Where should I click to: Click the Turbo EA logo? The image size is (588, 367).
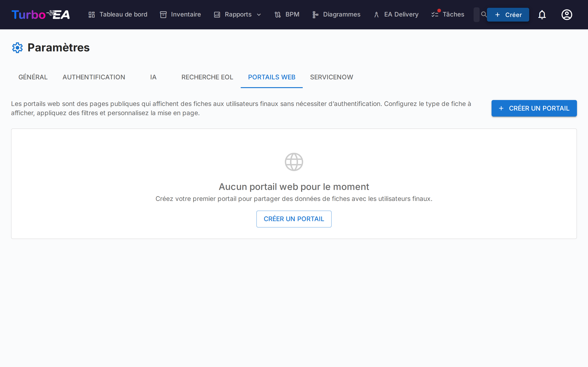[40, 14]
